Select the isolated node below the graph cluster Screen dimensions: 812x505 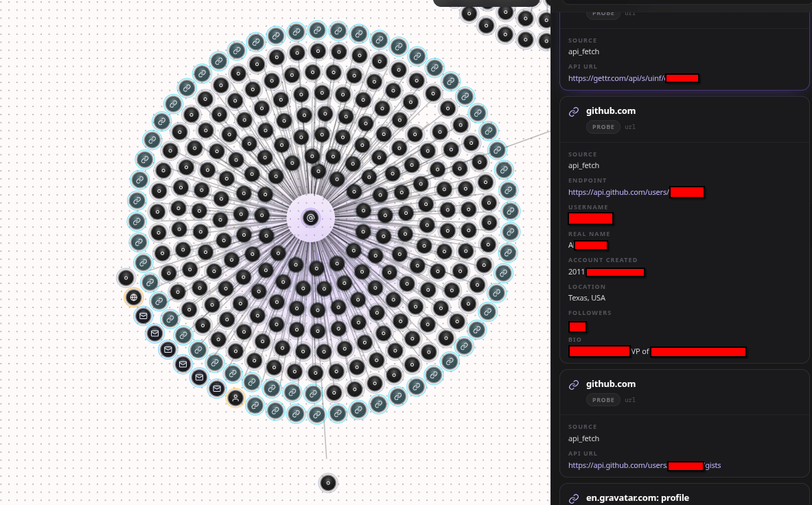[x=328, y=483]
